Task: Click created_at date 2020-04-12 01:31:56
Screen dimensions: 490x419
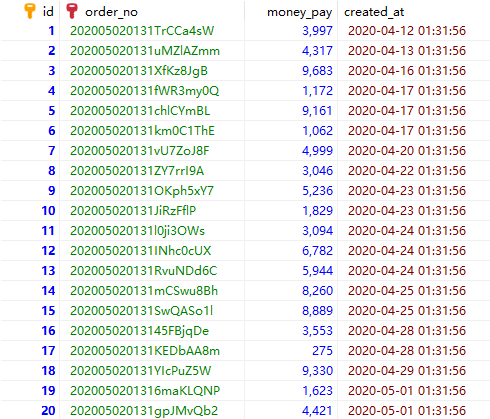Action: coord(407,31)
